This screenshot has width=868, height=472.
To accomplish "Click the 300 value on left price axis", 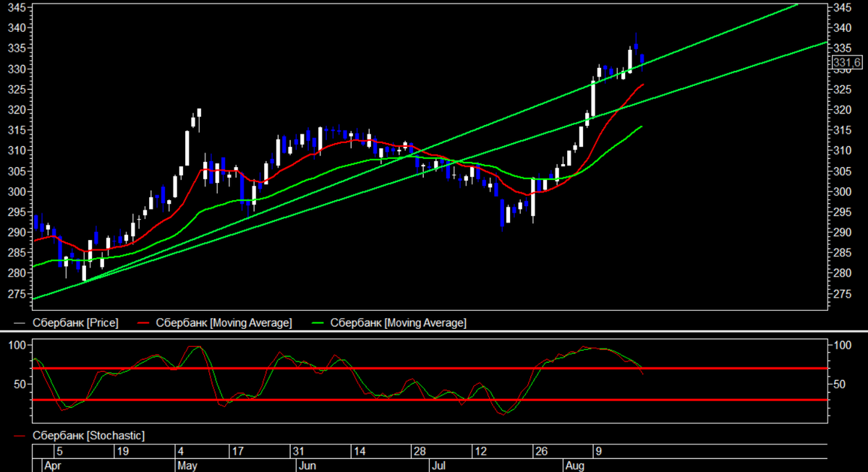I will coord(18,192).
